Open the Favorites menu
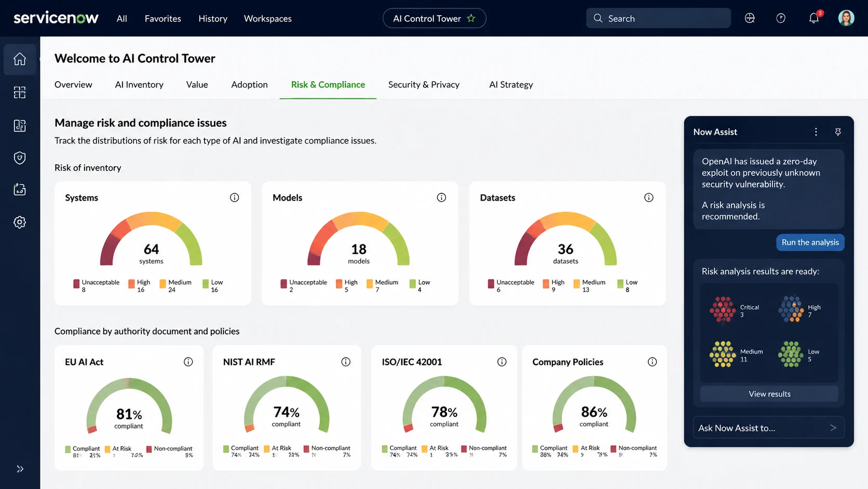 click(x=163, y=18)
